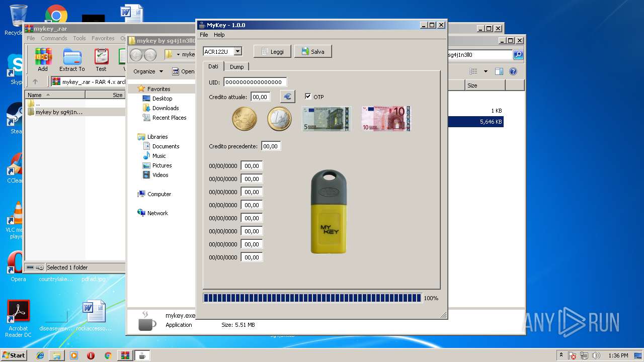Click the Credito precedente value field
The width and height of the screenshot is (644, 362).
tap(271, 146)
